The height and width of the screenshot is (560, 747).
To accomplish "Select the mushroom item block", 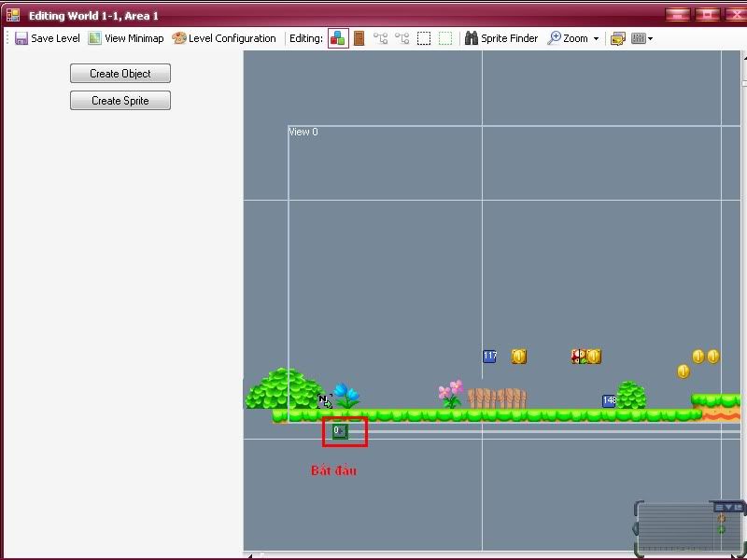I will (578, 357).
